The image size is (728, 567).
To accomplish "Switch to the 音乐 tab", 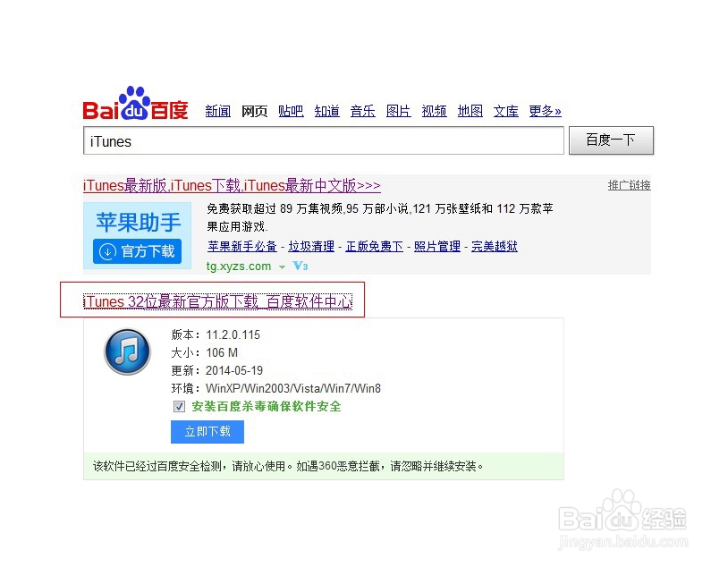I will pos(362,111).
